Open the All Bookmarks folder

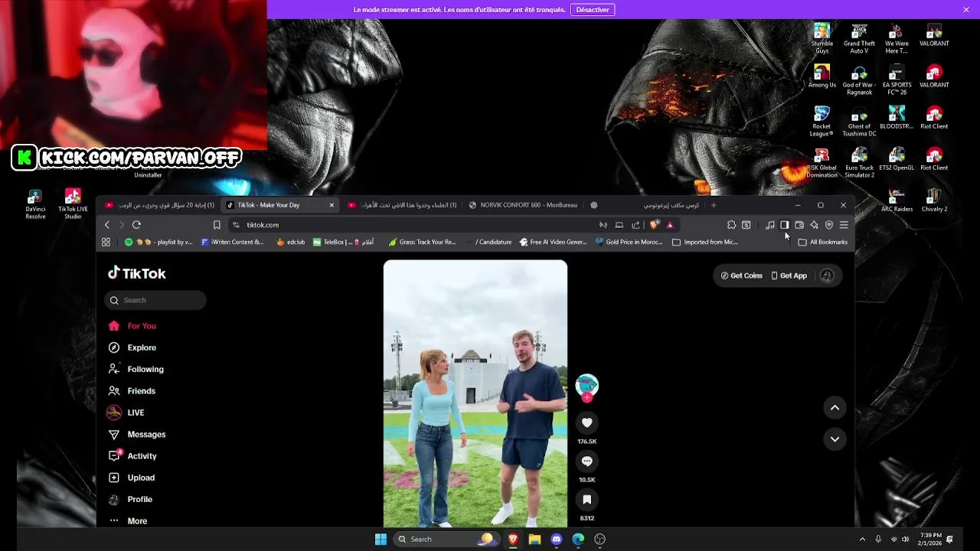[823, 242]
